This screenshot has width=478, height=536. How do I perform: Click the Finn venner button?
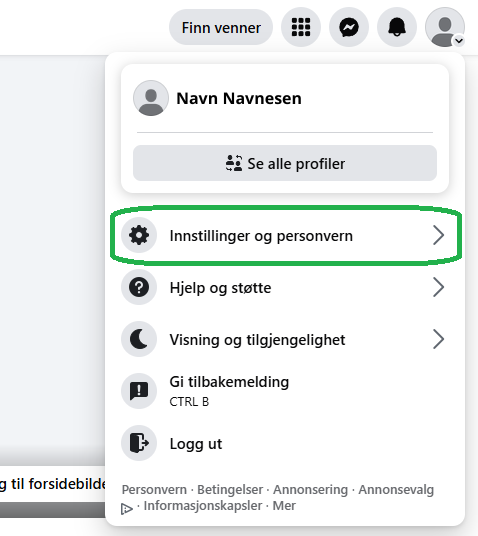tap(221, 27)
